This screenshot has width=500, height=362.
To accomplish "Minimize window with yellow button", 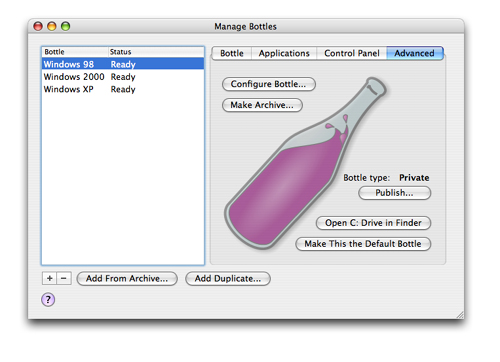I will pyautogui.click(x=52, y=26).
